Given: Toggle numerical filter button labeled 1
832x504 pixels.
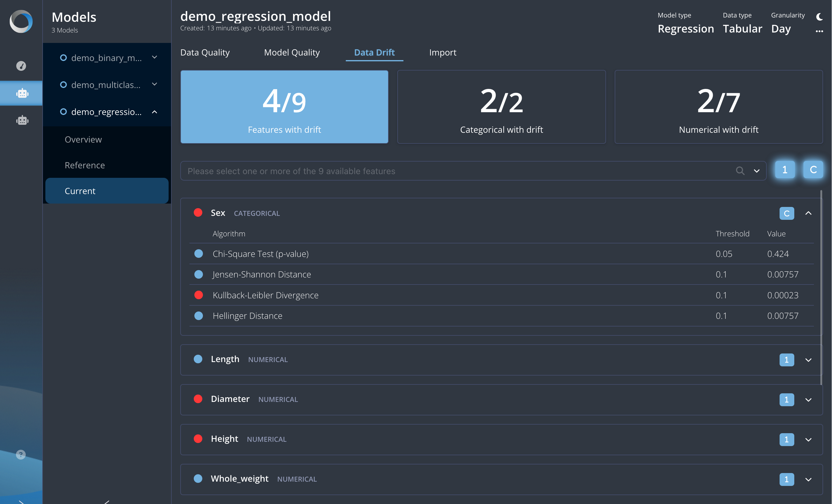Looking at the screenshot, I should point(785,170).
